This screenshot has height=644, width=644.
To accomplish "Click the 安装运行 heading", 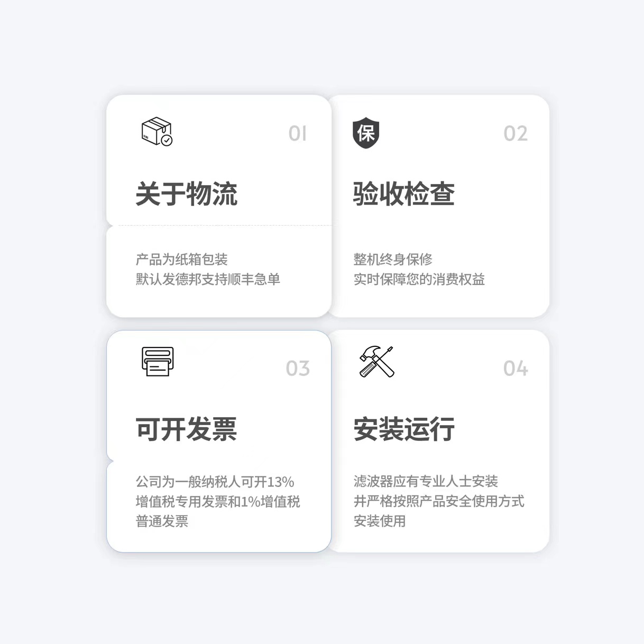I will pos(404,429).
